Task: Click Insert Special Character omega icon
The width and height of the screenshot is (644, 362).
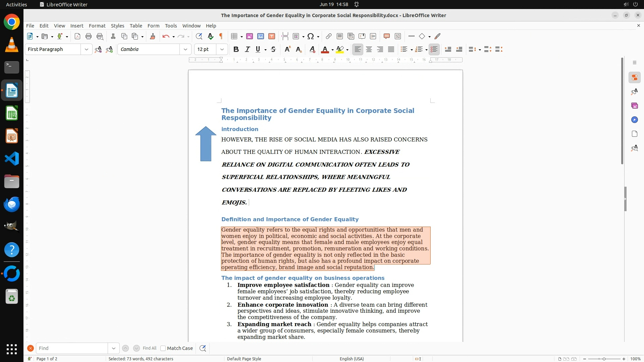Action: pos(311,36)
